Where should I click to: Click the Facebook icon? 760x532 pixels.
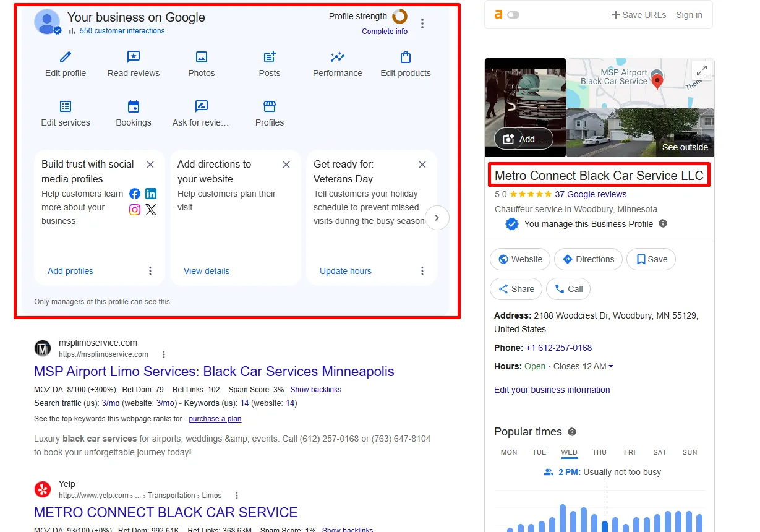pos(135,194)
